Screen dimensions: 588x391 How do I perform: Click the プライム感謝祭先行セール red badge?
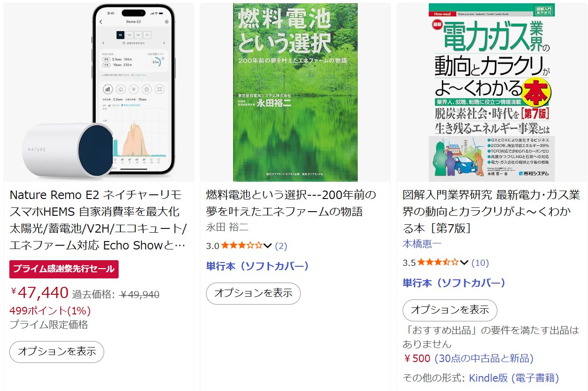click(x=64, y=269)
